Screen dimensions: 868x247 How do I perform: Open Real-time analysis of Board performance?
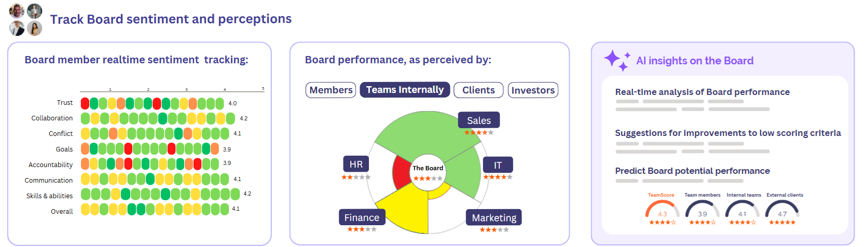pos(702,92)
